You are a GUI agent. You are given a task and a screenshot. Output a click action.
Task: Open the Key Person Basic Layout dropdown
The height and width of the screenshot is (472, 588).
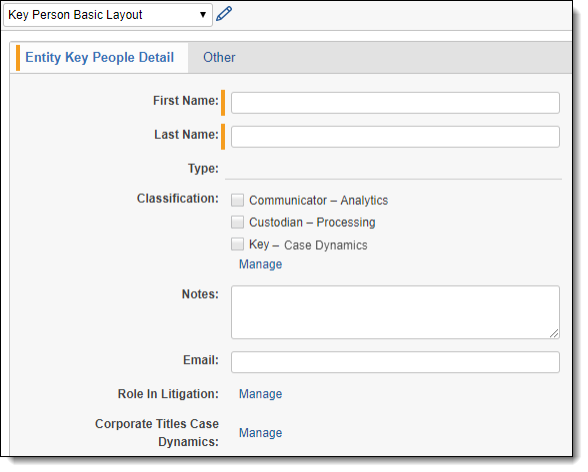pos(108,15)
